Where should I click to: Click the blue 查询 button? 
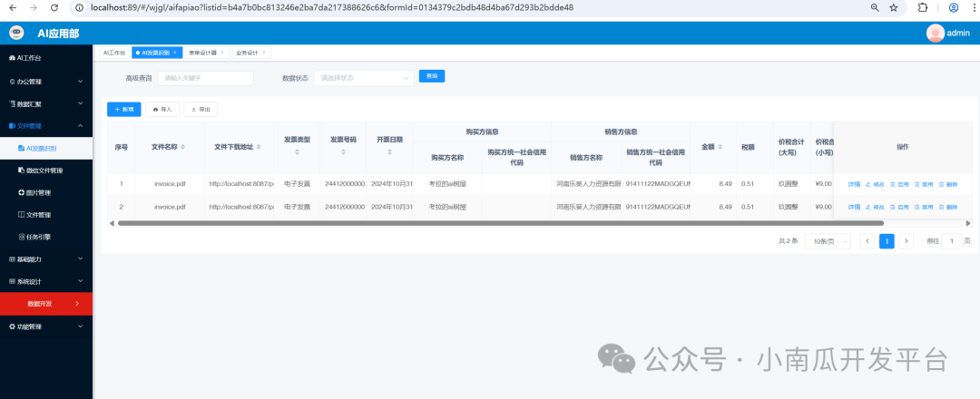(x=432, y=76)
